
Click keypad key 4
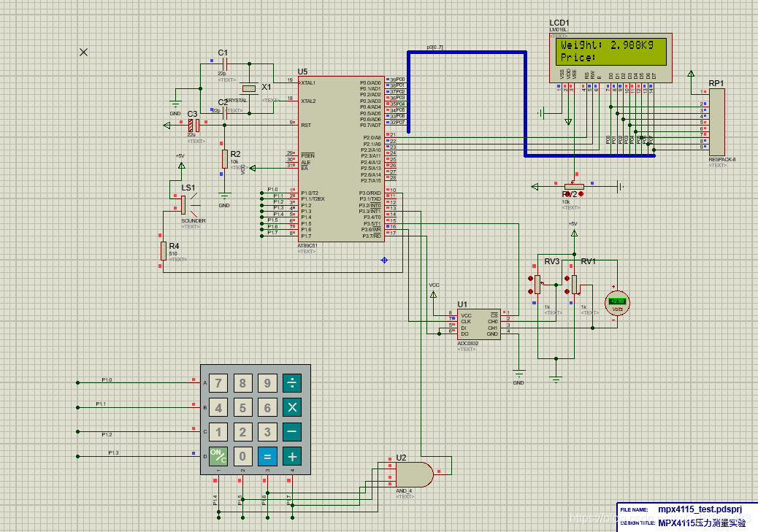218,407
